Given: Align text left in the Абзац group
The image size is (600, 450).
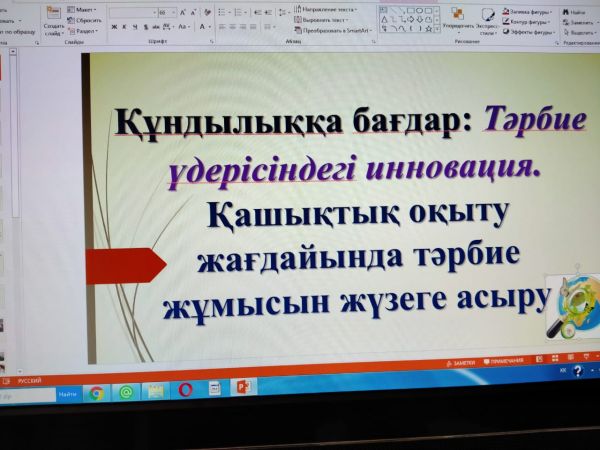Looking at the screenshot, I should pyautogui.click(x=222, y=27).
